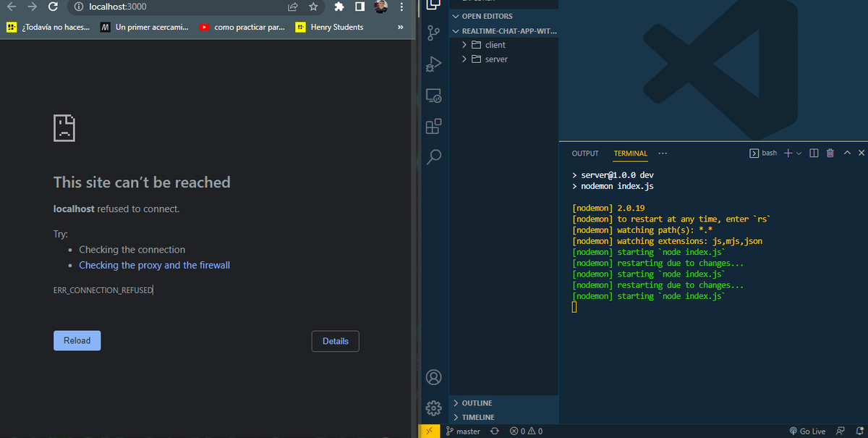Split the terminal panel
This screenshot has width=868, height=438.
tap(814, 153)
